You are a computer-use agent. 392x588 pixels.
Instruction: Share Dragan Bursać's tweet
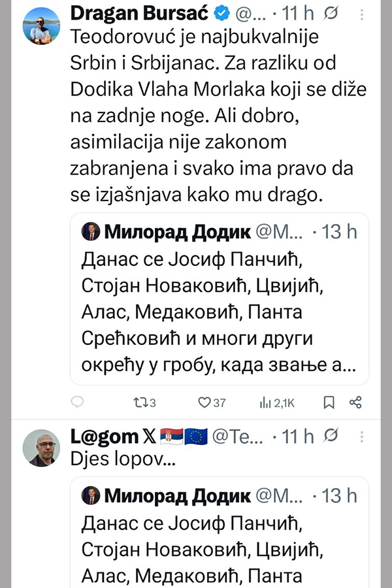coord(356,402)
